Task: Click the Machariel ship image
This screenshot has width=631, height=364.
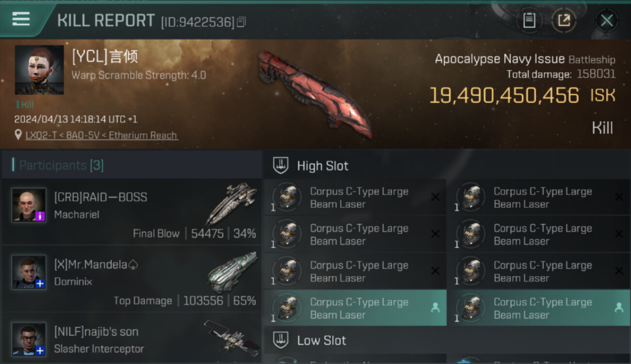Action: [232, 204]
